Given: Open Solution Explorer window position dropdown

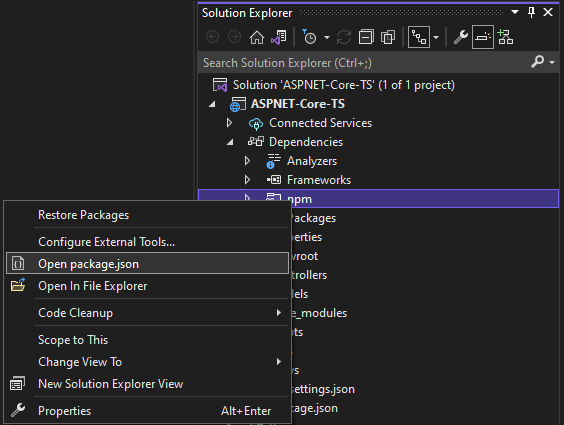Looking at the screenshot, I should pos(515,12).
